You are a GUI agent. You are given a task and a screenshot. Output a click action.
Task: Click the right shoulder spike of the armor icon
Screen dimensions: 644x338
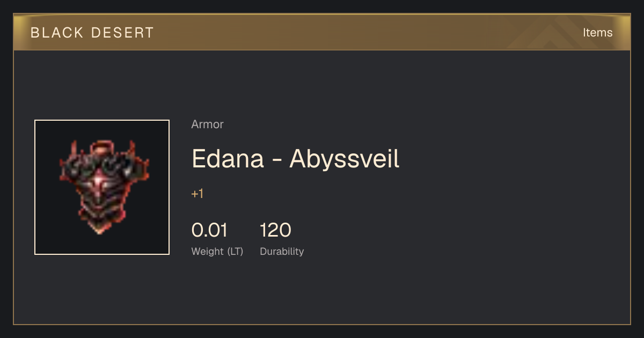(x=132, y=146)
